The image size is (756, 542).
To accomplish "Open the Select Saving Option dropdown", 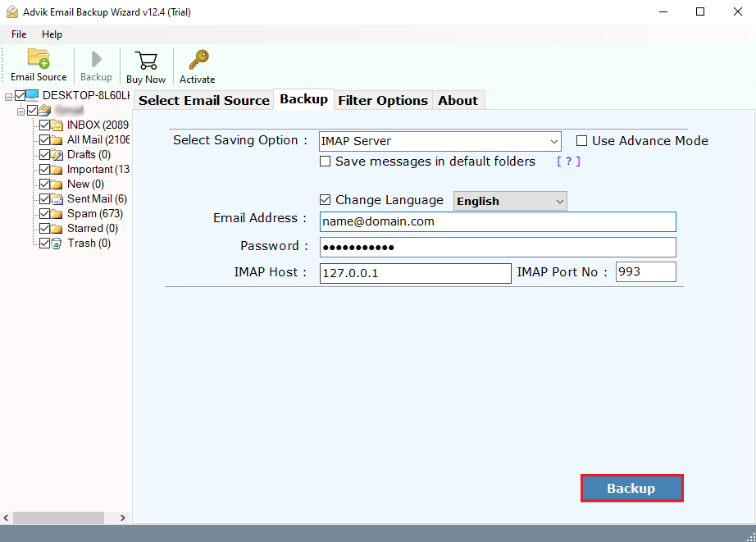I will 439,141.
